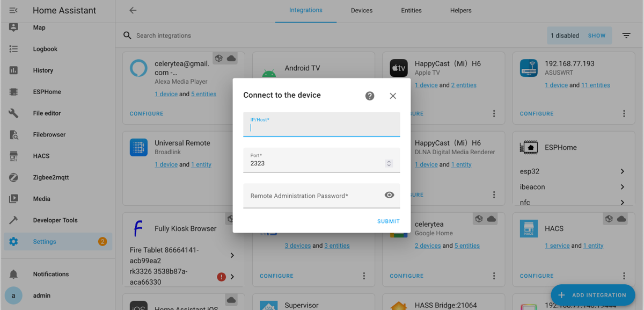Expand ibeacon entry in ESPHome card

623,187
